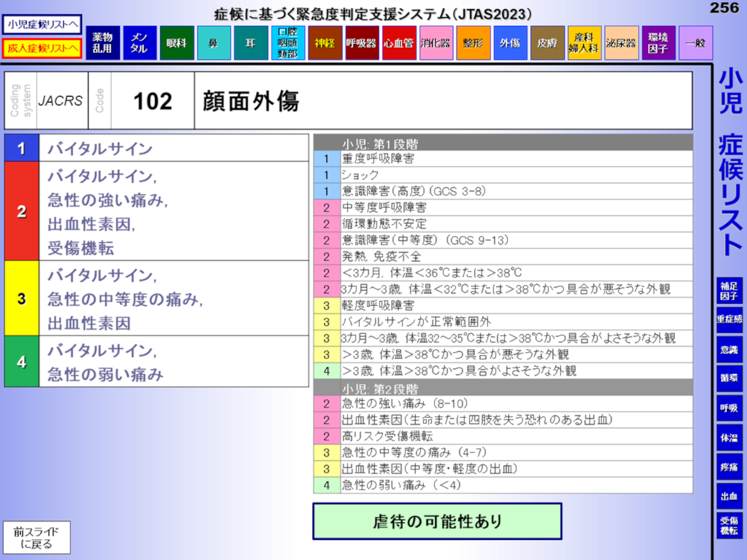Image resolution: width=747 pixels, height=560 pixels.
Task: Return via 前スライドに戻る button
Action: 37,537
